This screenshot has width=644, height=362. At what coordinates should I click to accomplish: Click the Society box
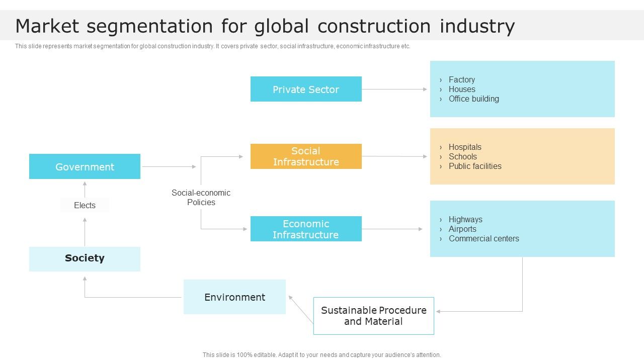pyautogui.click(x=85, y=259)
